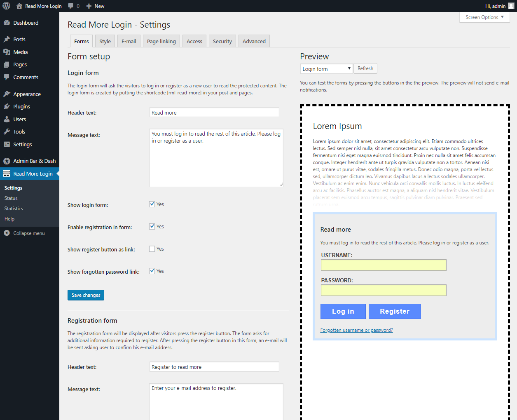Click the Users person icon

(7, 120)
